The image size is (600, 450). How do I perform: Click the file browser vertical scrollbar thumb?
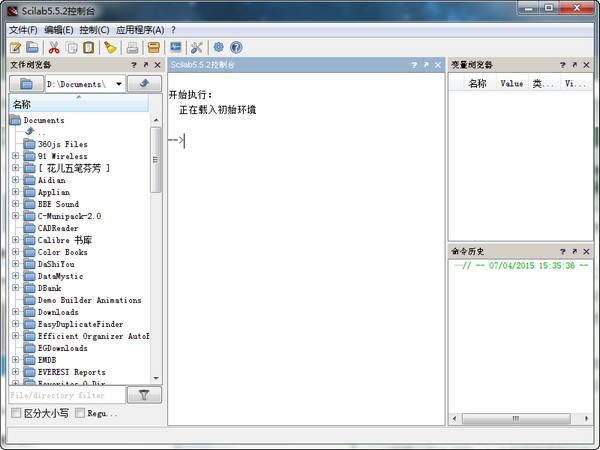[x=155, y=160]
